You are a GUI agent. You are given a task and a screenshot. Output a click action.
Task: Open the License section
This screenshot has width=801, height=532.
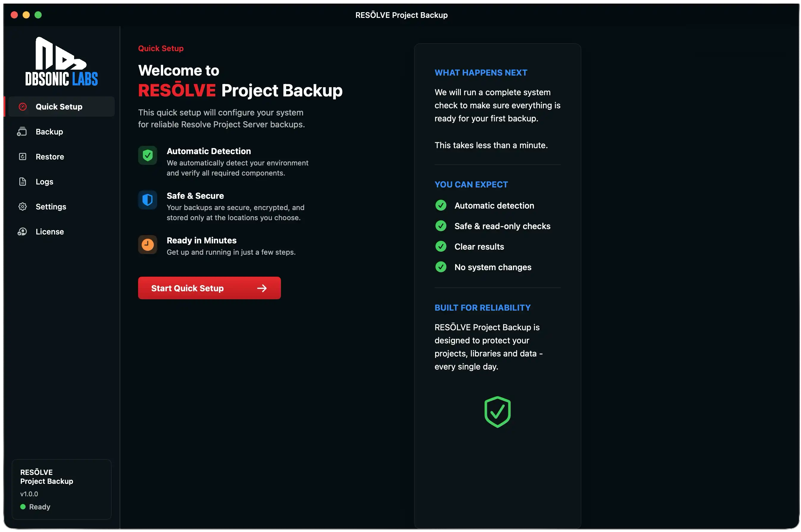click(61, 232)
